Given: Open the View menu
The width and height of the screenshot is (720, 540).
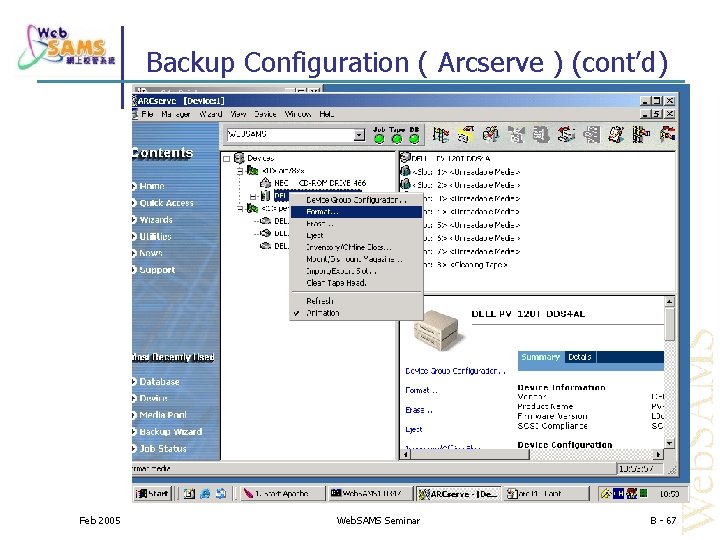Looking at the screenshot, I should point(238,114).
